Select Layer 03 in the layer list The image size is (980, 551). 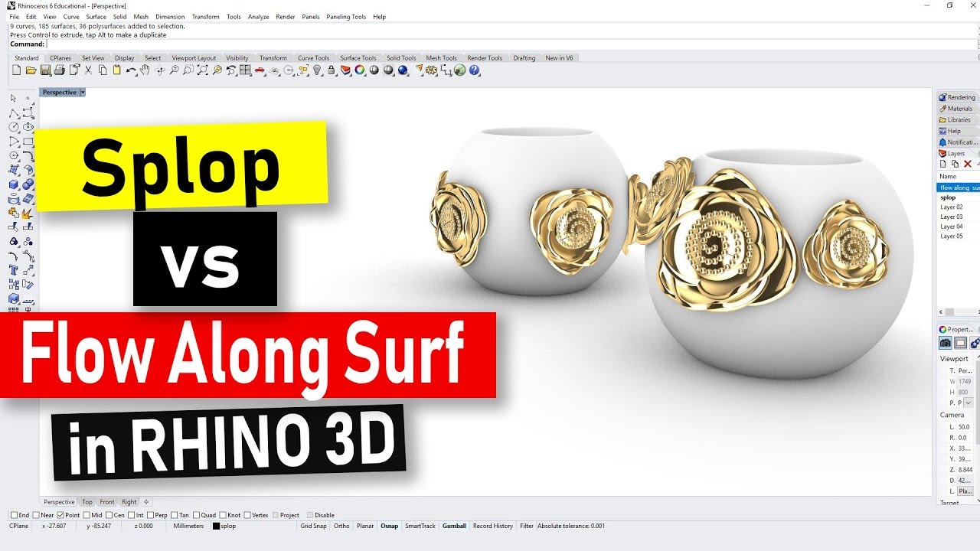pyautogui.click(x=958, y=217)
